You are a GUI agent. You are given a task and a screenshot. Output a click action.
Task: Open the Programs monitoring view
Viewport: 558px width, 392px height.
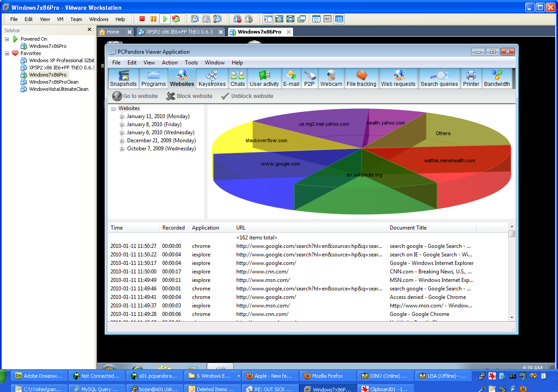pyautogui.click(x=153, y=78)
